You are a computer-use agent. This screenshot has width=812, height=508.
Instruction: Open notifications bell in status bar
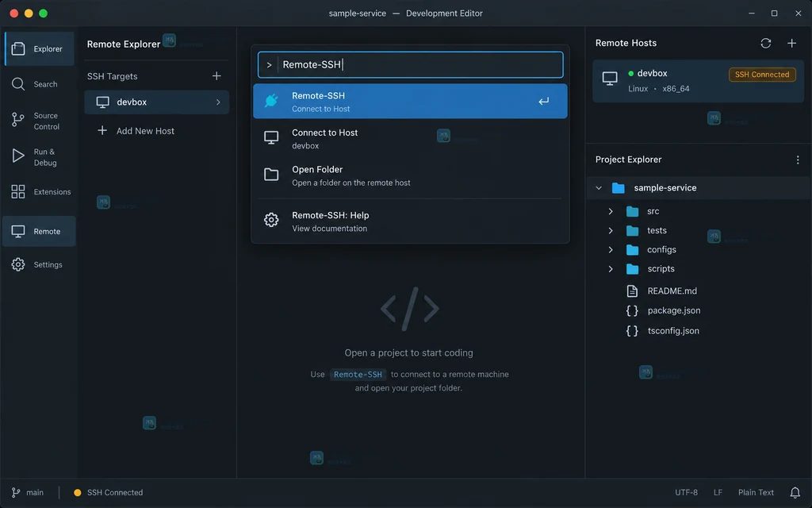[795, 492]
